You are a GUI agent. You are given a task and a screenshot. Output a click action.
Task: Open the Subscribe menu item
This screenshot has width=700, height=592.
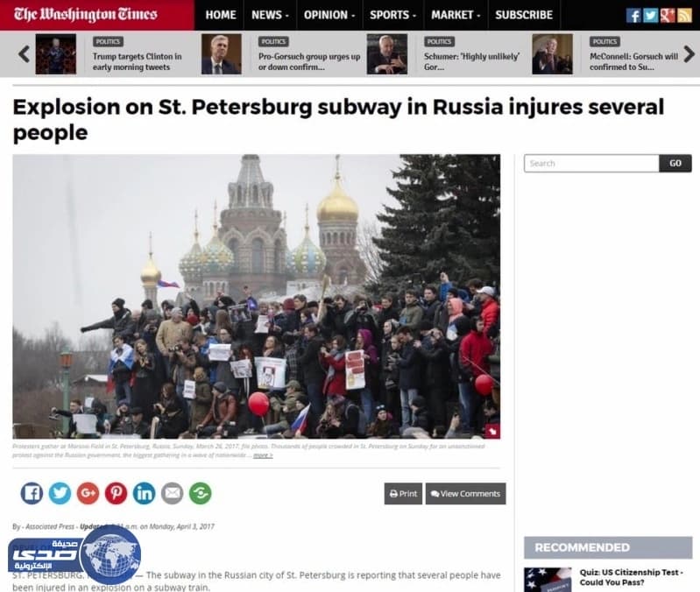[524, 15]
